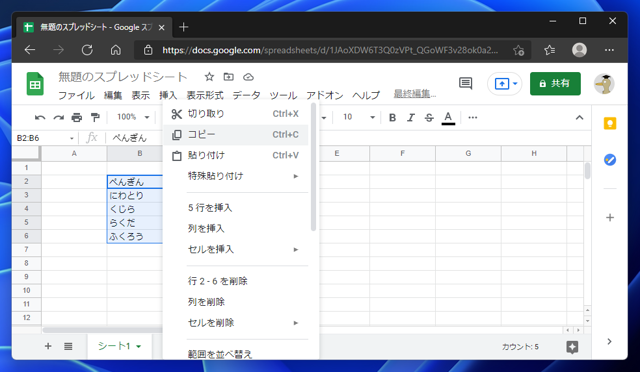Check the cloud save status icon
Viewport: 640px width, 372px height.
click(248, 77)
